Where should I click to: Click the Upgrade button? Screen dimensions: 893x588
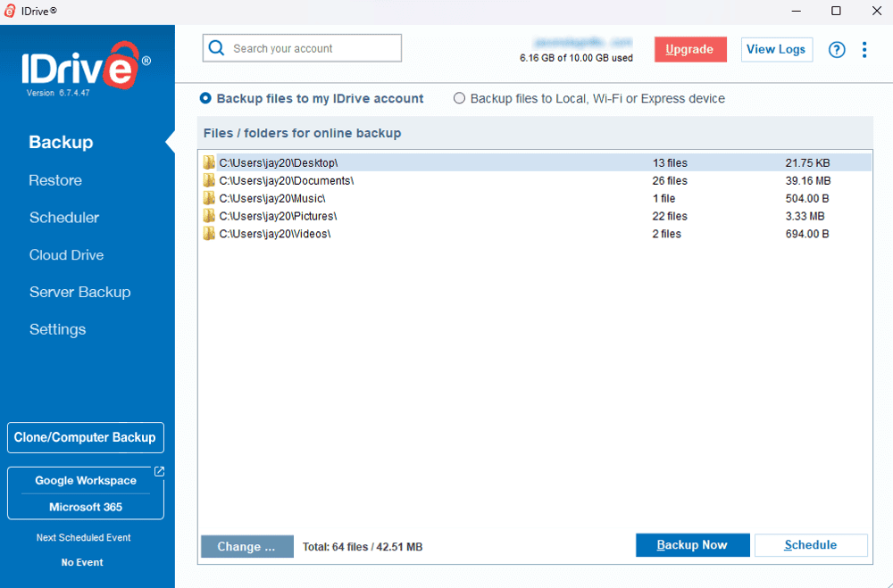690,50
